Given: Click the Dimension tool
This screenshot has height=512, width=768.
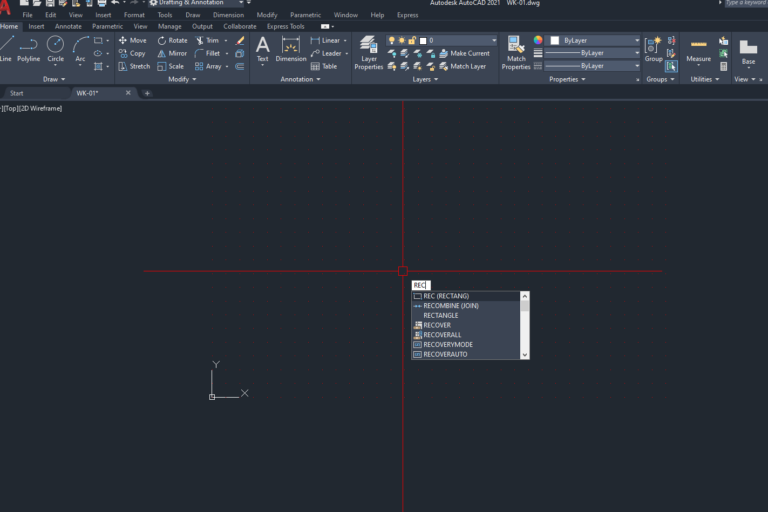Looking at the screenshot, I should (290, 49).
